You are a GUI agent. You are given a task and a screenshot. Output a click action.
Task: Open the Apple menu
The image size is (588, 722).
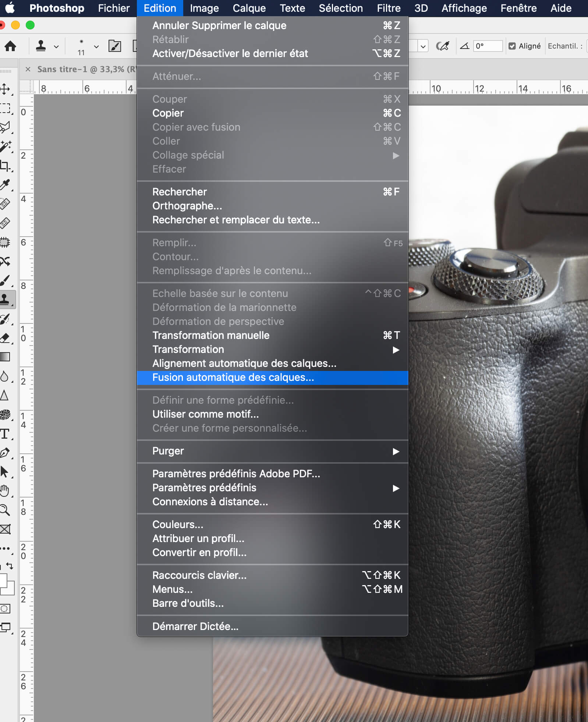(x=10, y=8)
